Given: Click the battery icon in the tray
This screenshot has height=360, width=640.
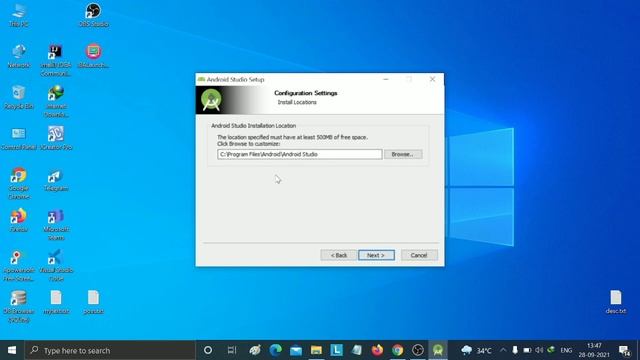Looking at the screenshot, I should pos(527,350).
